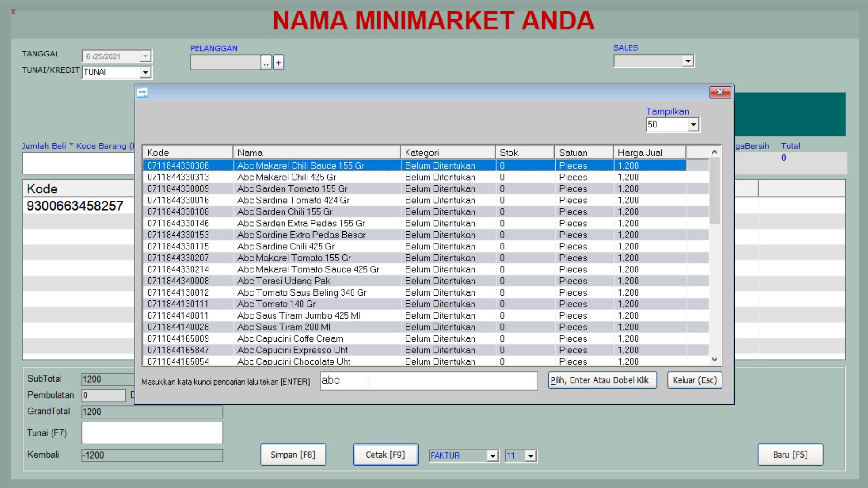Sort by the Nama column header

click(x=316, y=153)
